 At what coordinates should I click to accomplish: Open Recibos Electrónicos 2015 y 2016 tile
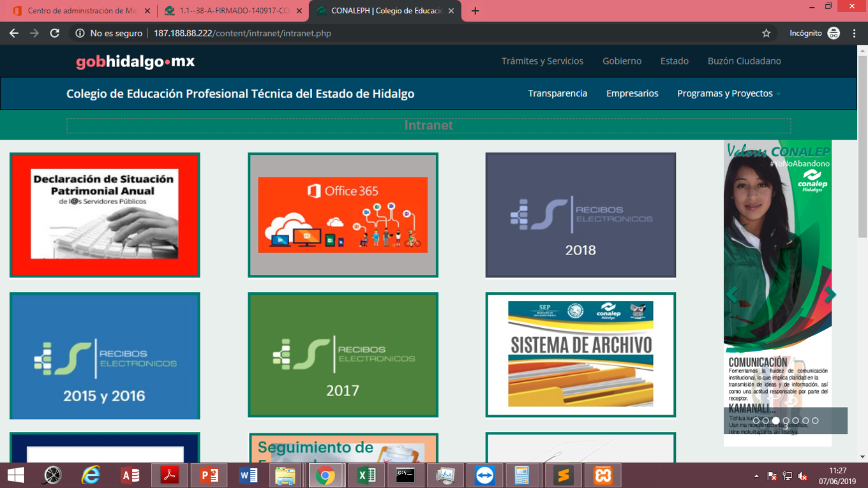coord(105,355)
